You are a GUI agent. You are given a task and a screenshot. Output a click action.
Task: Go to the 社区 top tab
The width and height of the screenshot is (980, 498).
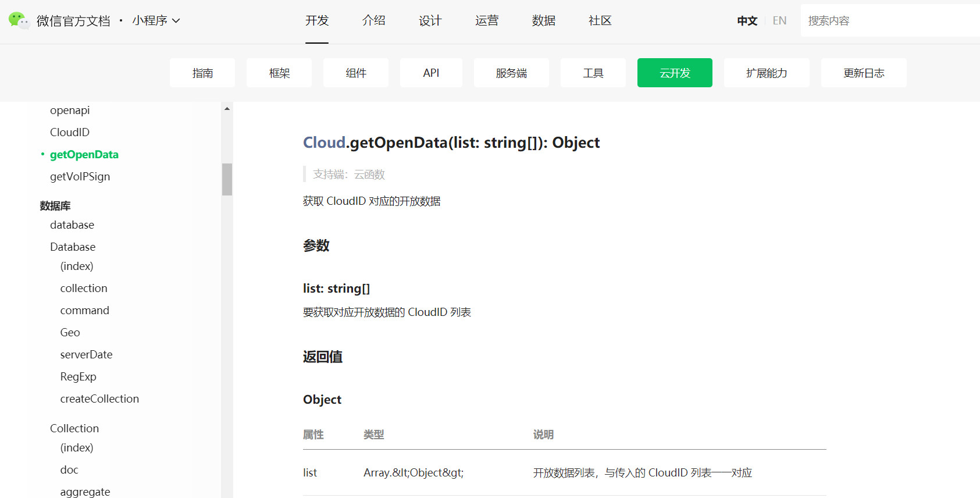600,21
